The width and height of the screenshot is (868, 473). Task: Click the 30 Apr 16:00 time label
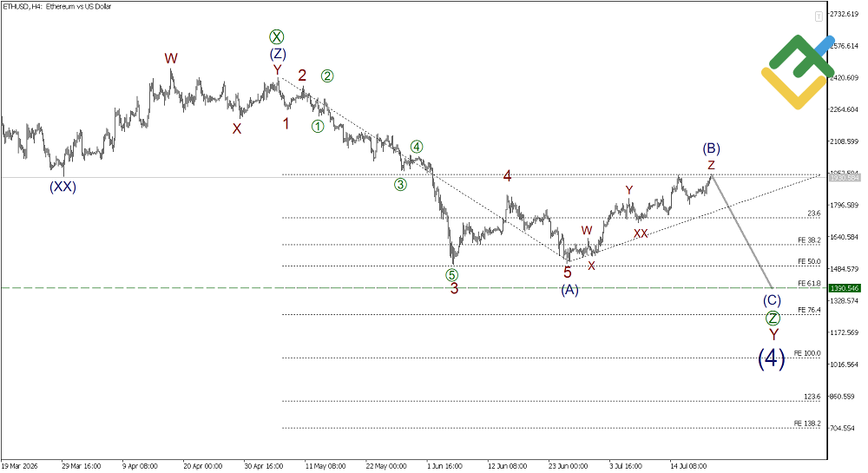[264, 466]
